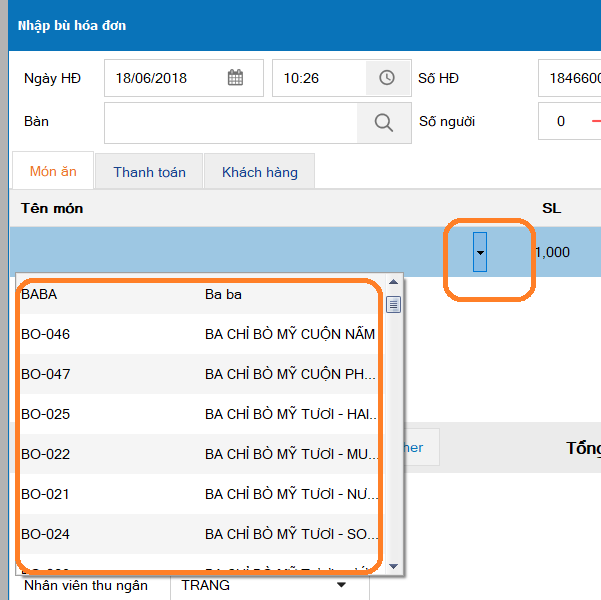Click the Ngày HĐ date field 18/06/2018
The image size is (601, 600).
pos(184,78)
